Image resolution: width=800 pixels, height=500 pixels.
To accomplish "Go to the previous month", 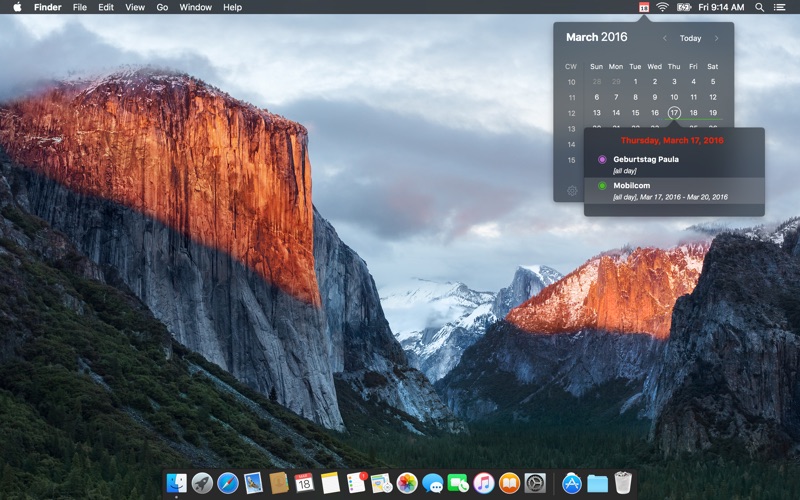I will pyautogui.click(x=665, y=38).
